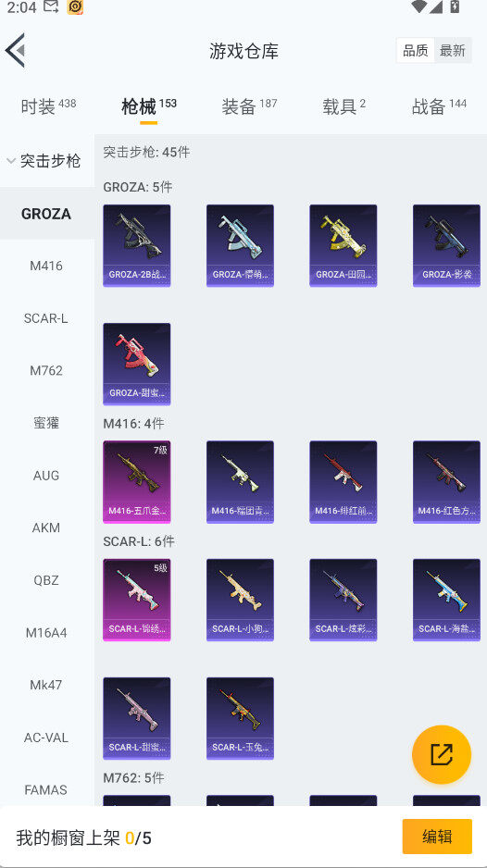Screen dimensions: 487x868
Task: Open the level-5 SCAR-L skin
Action: (x=137, y=600)
